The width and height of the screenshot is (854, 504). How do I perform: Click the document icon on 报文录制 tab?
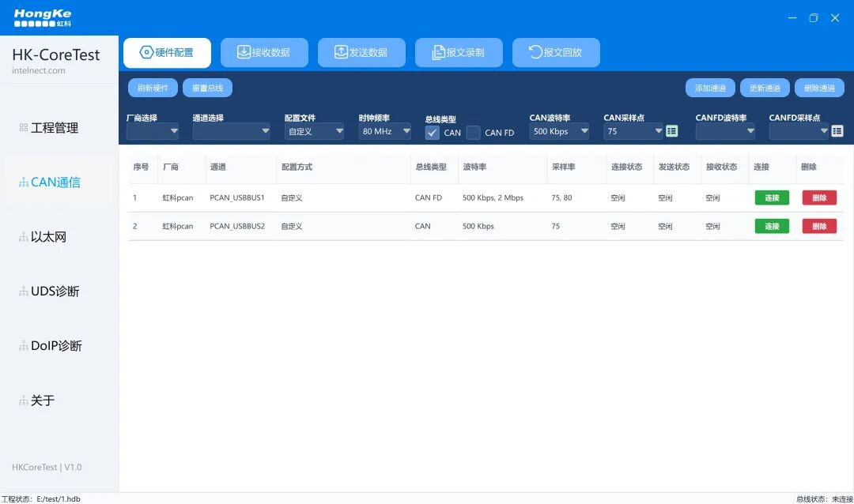(x=438, y=52)
